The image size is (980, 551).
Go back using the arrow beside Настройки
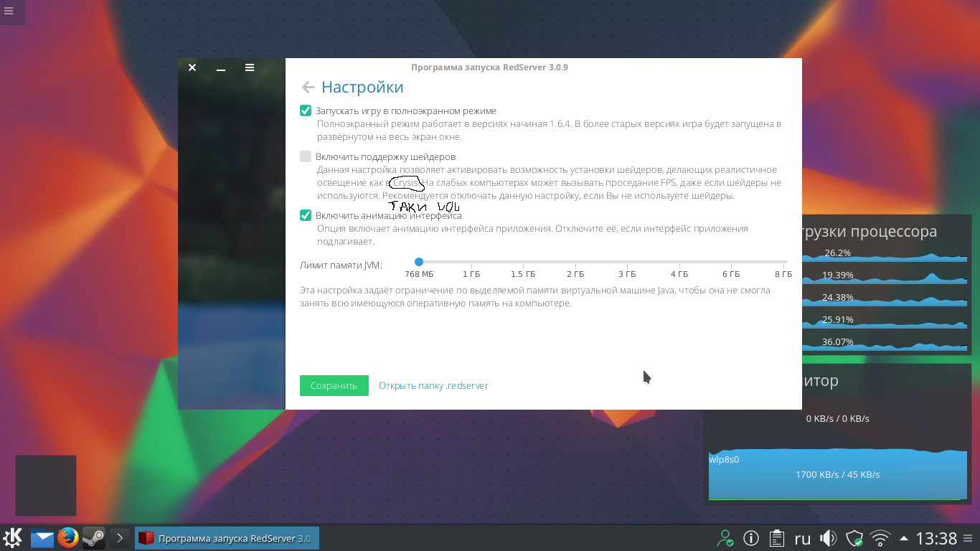[x=308, y=88]
